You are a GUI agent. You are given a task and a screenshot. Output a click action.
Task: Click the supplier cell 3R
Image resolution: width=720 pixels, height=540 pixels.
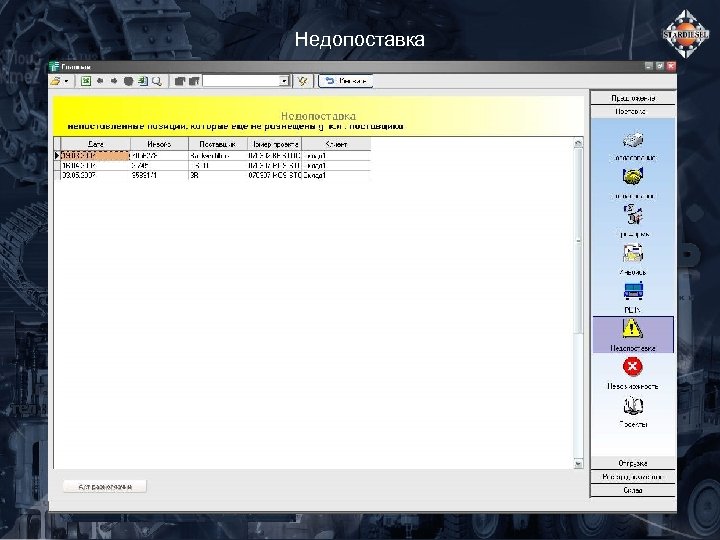coord(218,175)
